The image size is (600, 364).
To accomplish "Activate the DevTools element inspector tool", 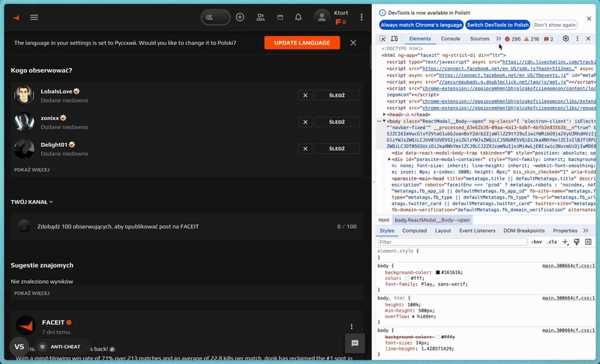I will 382,39.
